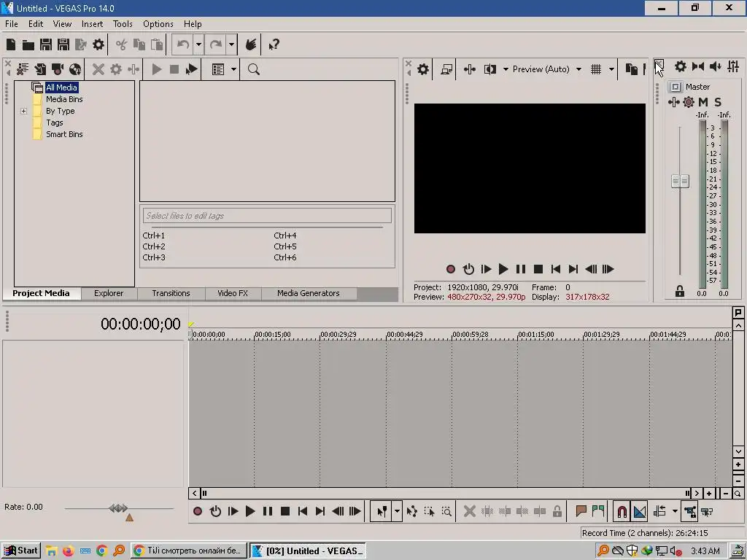Open the Insert menu

click(92, 24)
